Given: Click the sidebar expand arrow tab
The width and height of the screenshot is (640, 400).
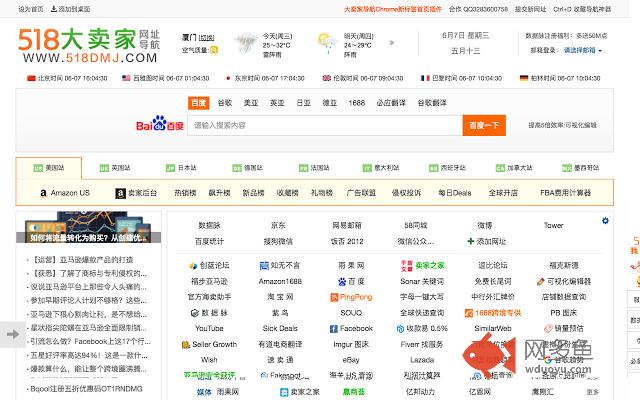Looking at the screenshot, I should click(x=13, y=334).
